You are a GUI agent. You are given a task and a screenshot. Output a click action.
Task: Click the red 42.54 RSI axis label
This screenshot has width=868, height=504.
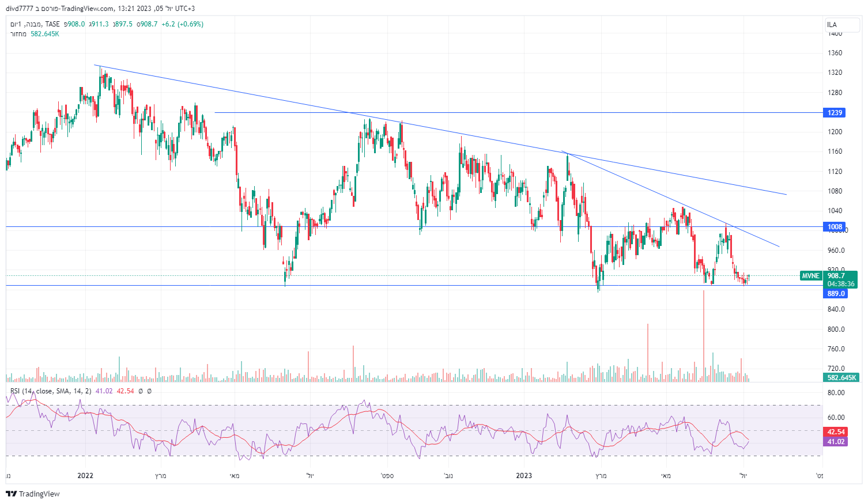(x=836, y=432)
